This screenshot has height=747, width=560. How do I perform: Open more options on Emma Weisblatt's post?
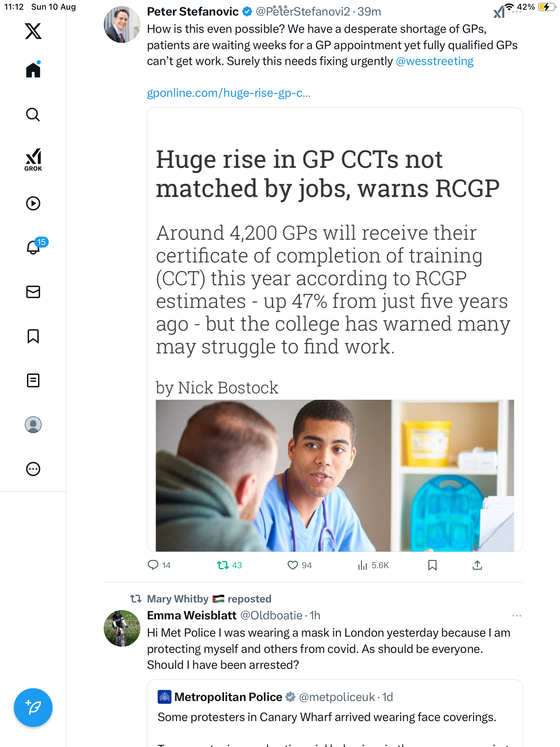pyautogui.click(x=516, y=616)
